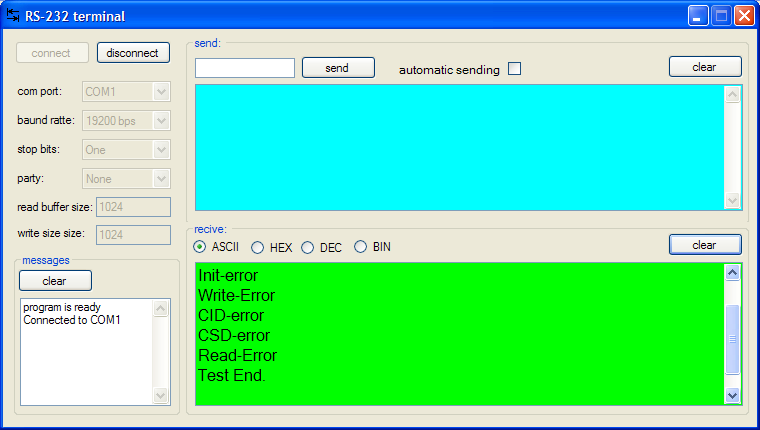
Task: Switch receive display to BIN
Action: pyautogui.click(x=361, y=247)
